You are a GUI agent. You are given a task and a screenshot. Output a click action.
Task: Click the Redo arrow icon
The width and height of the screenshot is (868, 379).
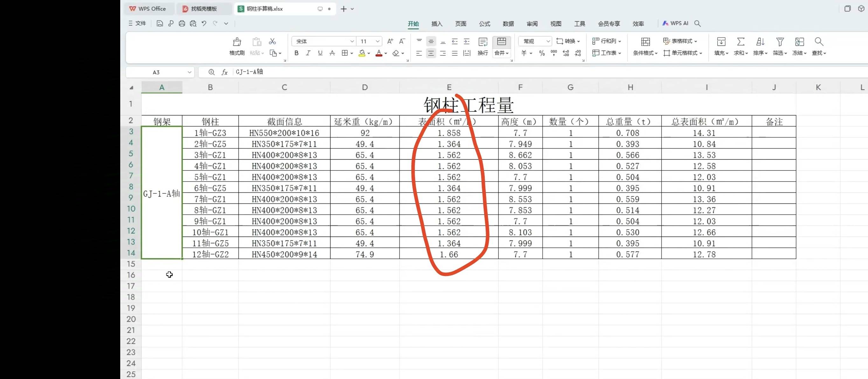point(215,23)
